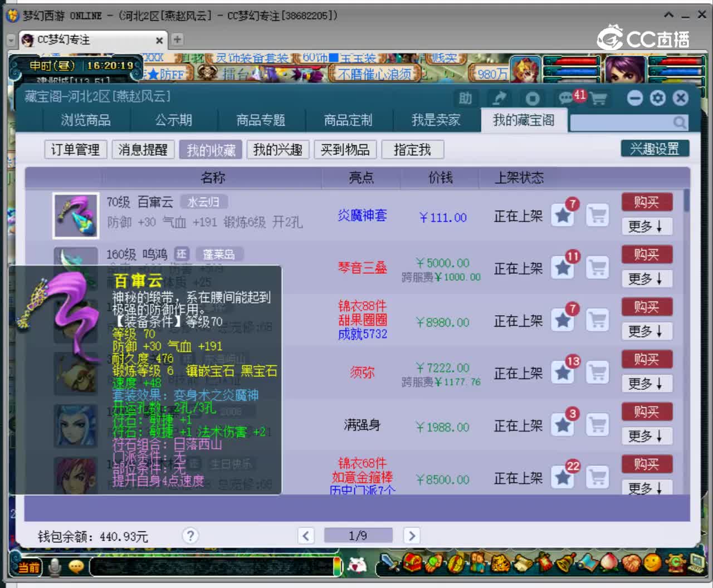
Task: Expand 更多 on the ¥8500.00 row
Action: pyautogui.click(x=646, y=488)
